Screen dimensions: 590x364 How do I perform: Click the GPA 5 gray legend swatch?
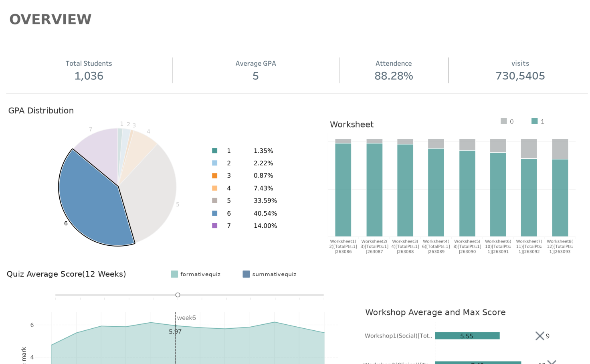pyautogui.click(x=215, y=200)
